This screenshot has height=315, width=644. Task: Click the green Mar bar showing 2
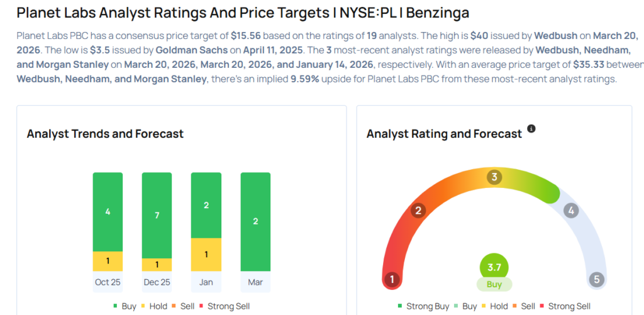(255, 221)
